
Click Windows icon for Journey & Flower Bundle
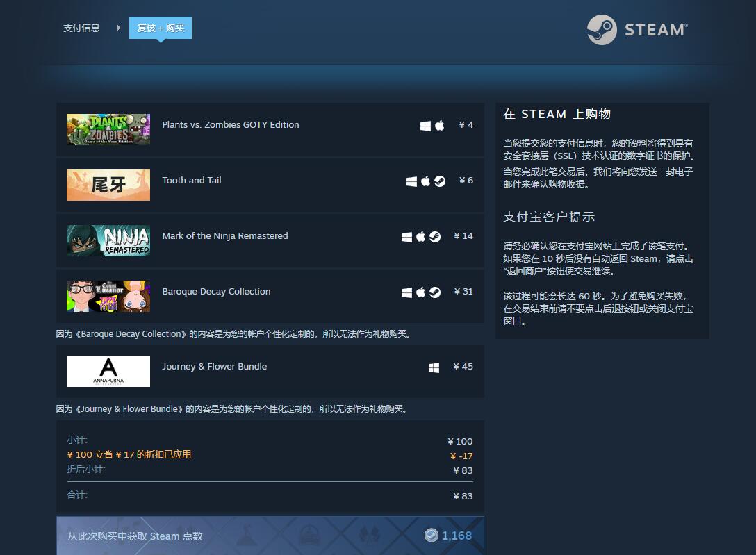434,367
